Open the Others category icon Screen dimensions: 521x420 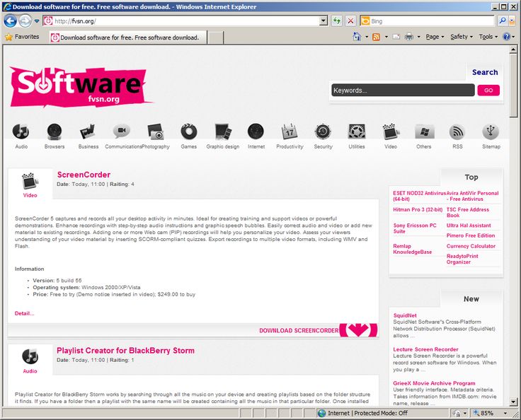[424, 132]
